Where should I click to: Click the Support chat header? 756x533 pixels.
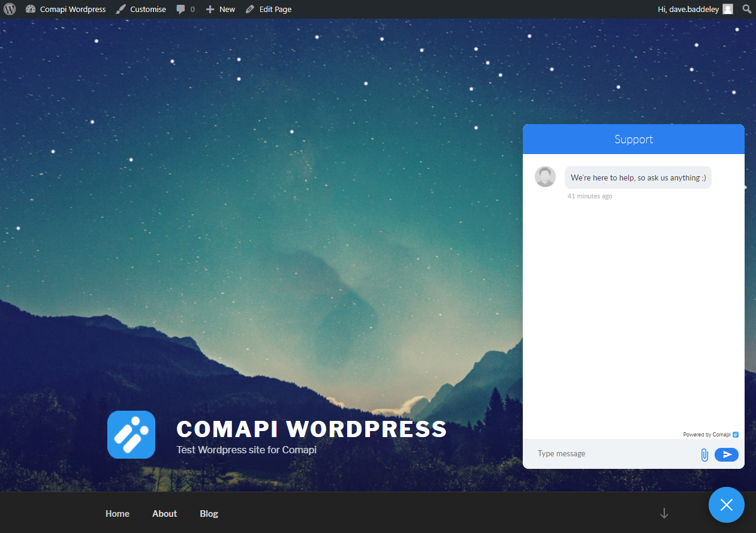(634, 139)
